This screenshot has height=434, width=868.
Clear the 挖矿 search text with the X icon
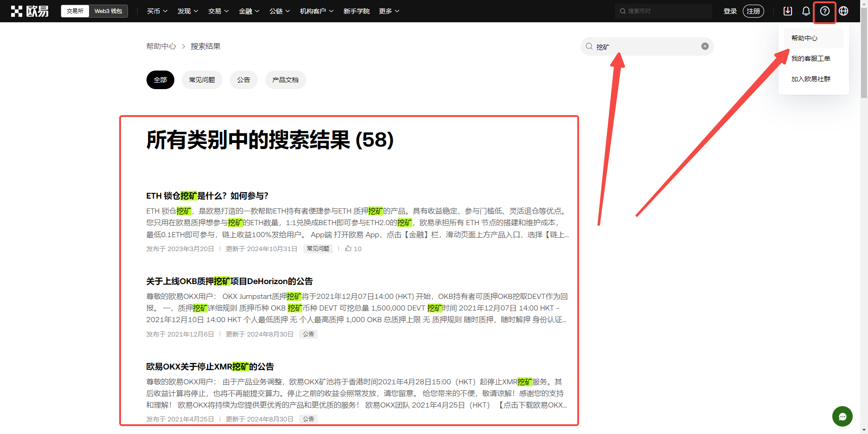705,46
